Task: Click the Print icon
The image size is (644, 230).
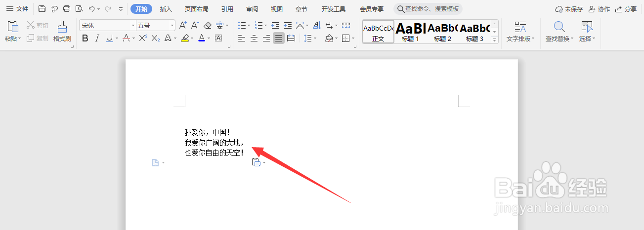Action: coord(67,9)
